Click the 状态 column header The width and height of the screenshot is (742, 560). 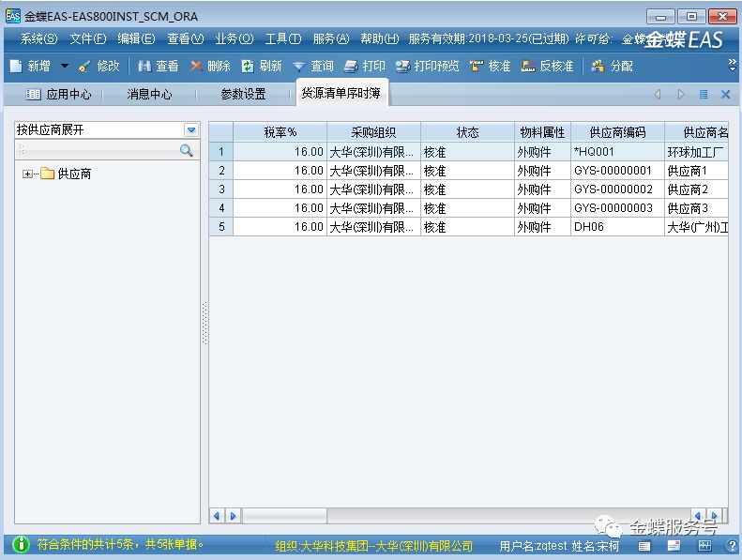coord(467,132)
